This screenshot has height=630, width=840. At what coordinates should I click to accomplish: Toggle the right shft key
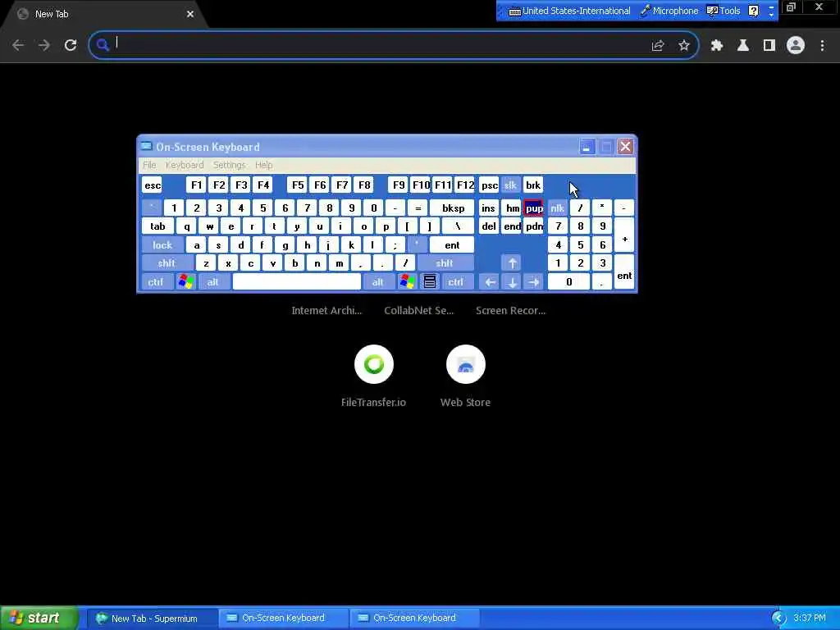(445, 263)
